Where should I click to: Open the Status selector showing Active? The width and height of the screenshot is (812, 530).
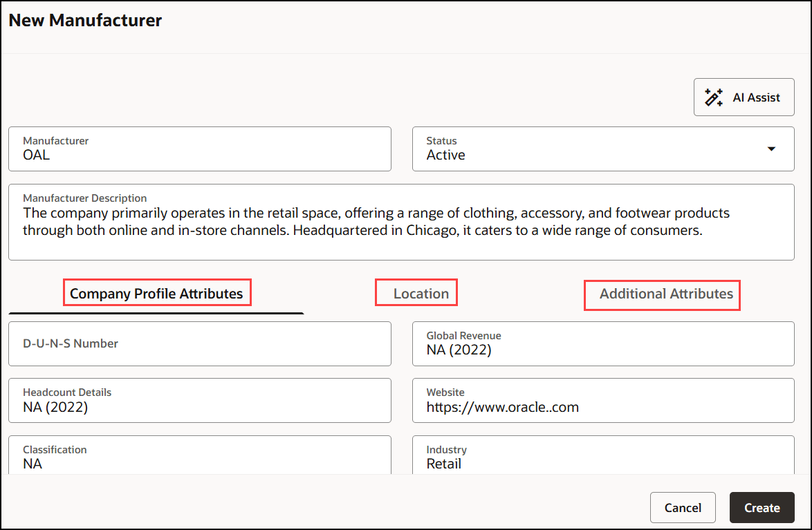(x=603, y=149)
